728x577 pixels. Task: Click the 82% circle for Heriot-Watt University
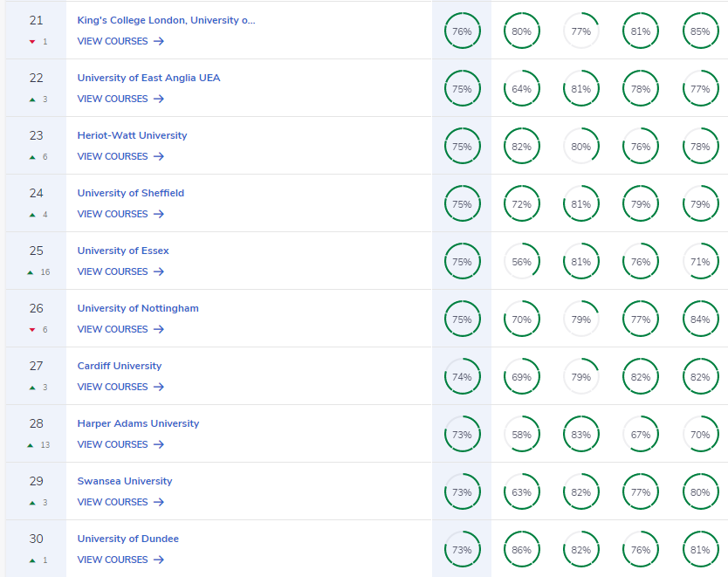pos(522,147)
